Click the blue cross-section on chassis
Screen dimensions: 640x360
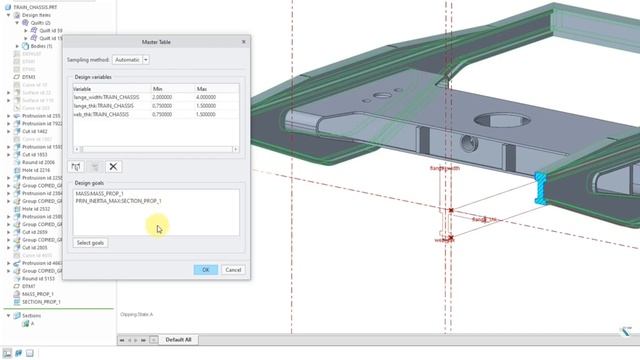point(540,188)
